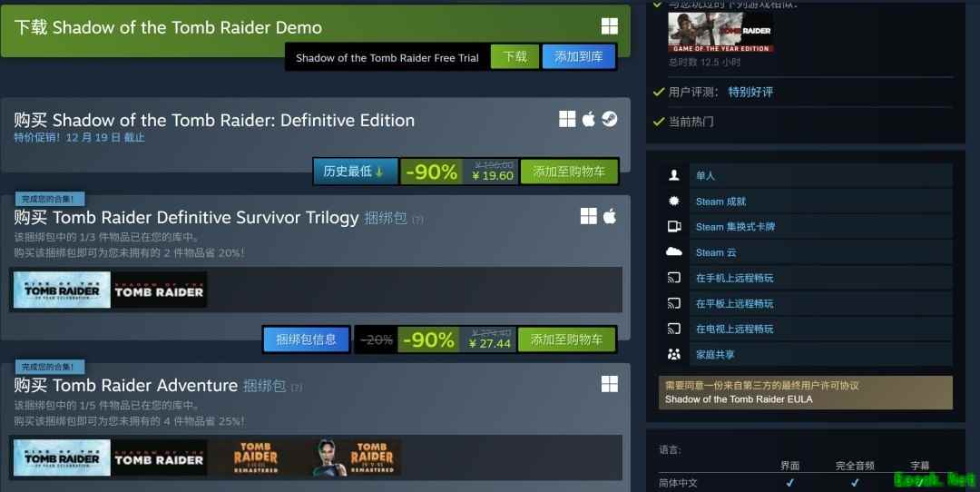Click the Windows icon in Demo banner
Screen dimensions: 980x492
pos(610,25)
